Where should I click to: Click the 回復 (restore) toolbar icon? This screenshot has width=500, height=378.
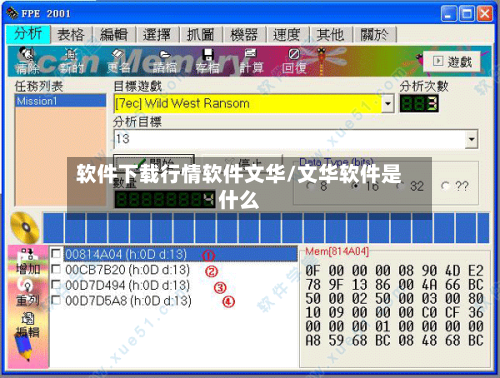click(294, 61)
